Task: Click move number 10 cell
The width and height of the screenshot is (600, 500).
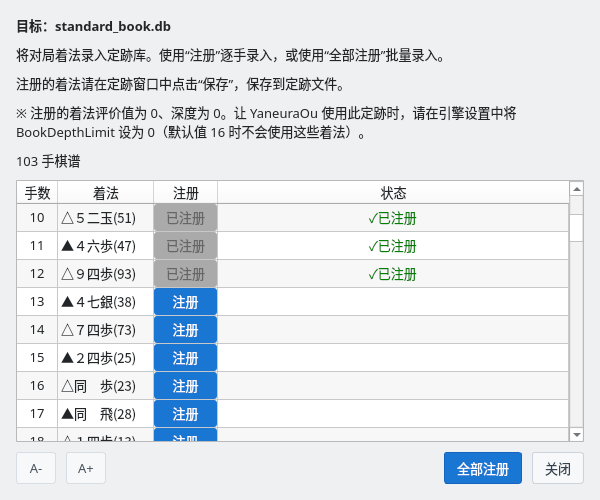Action: (37, 218)
